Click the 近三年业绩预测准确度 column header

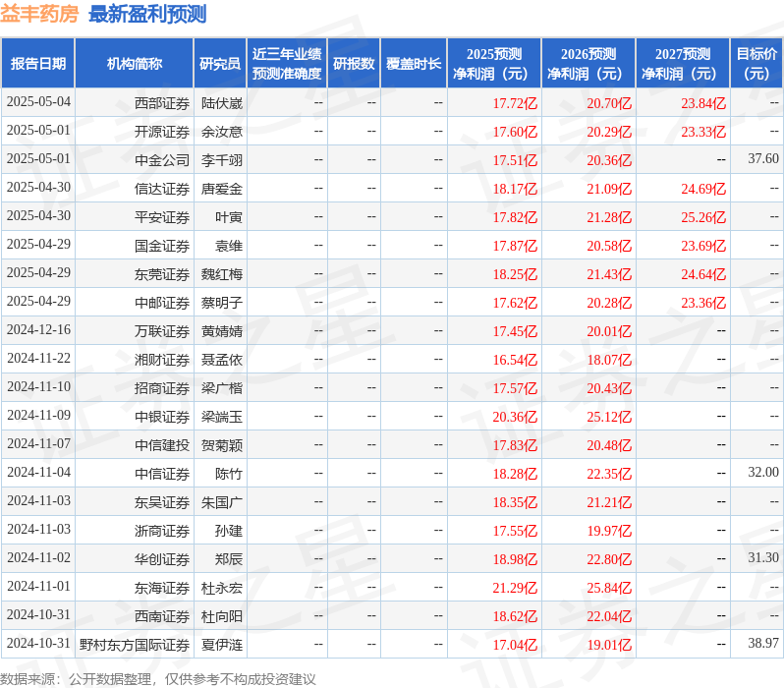[x=287, y=64]
